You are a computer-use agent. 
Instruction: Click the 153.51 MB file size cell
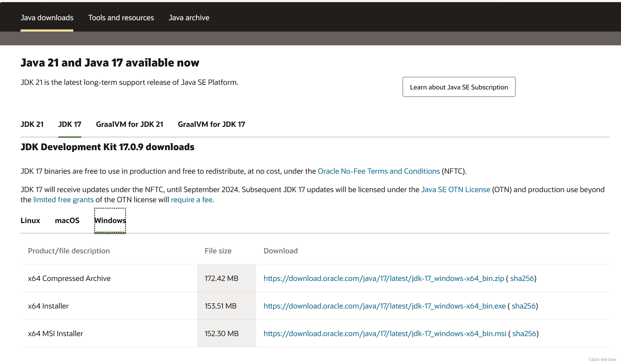click(227, 306)
